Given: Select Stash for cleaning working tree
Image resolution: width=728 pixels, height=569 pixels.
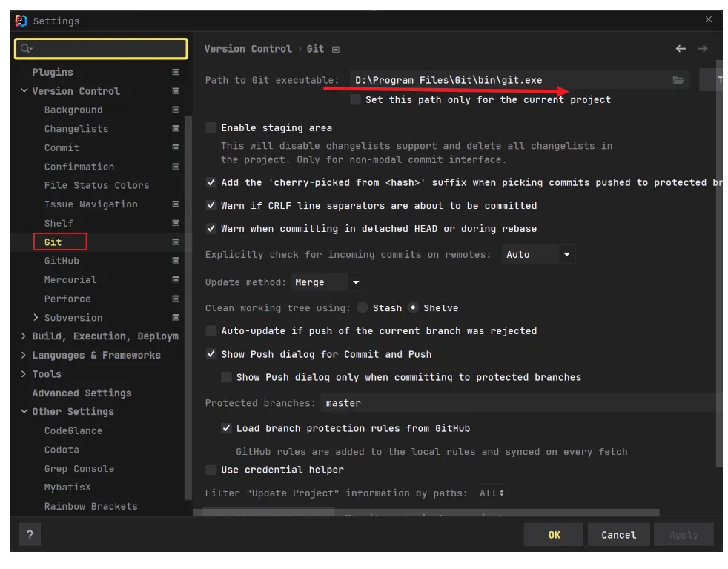Looking at the screenshot, I should (363, 307).
